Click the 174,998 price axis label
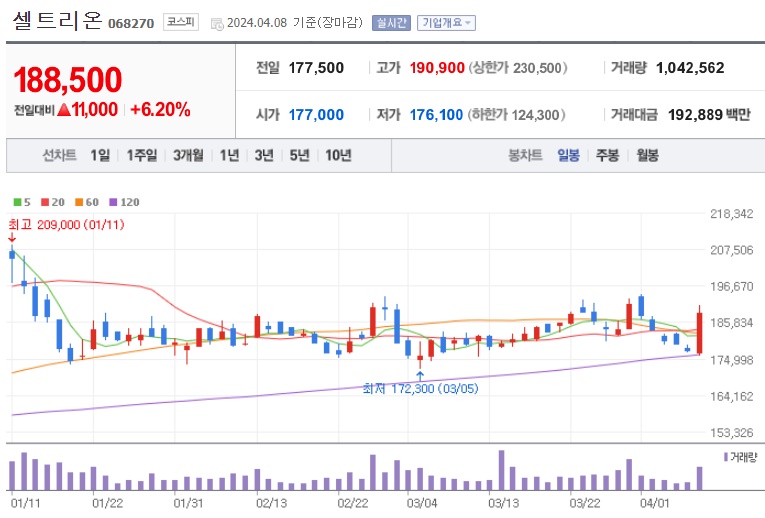 click(731, 360)
